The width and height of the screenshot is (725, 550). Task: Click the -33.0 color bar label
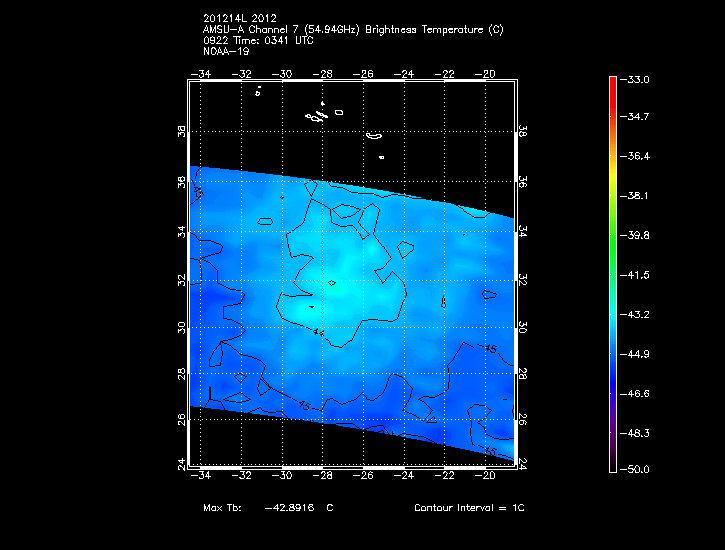(637, 79)
